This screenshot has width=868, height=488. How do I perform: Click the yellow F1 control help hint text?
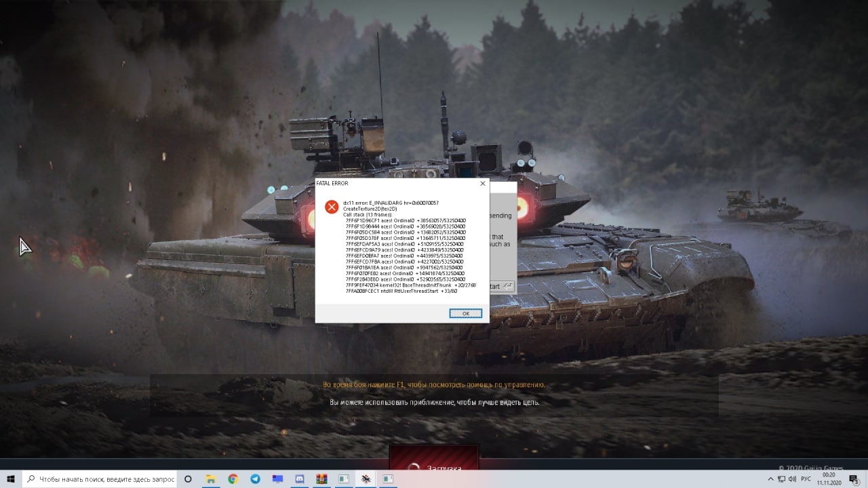434,385
